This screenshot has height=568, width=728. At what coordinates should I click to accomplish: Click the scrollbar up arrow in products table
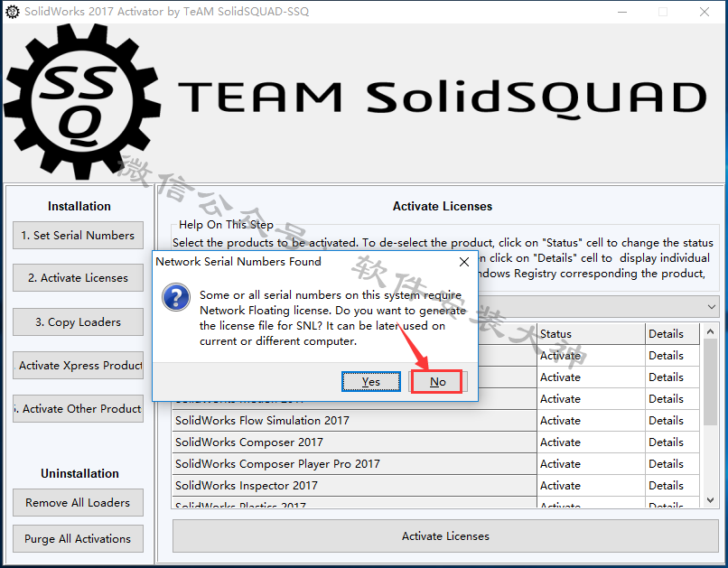pos(710,331)
